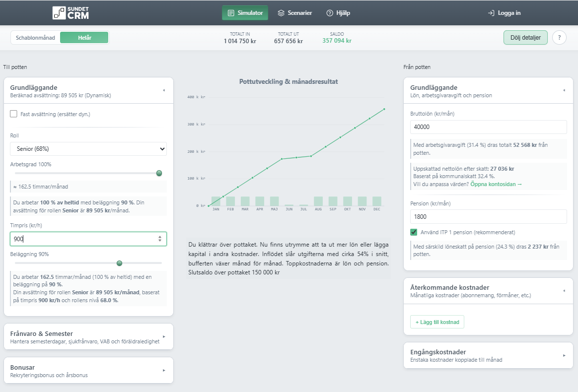This screenshot has width=578, height=392.
Task: Click the Bruttolön input field
Action: (488, 127)
